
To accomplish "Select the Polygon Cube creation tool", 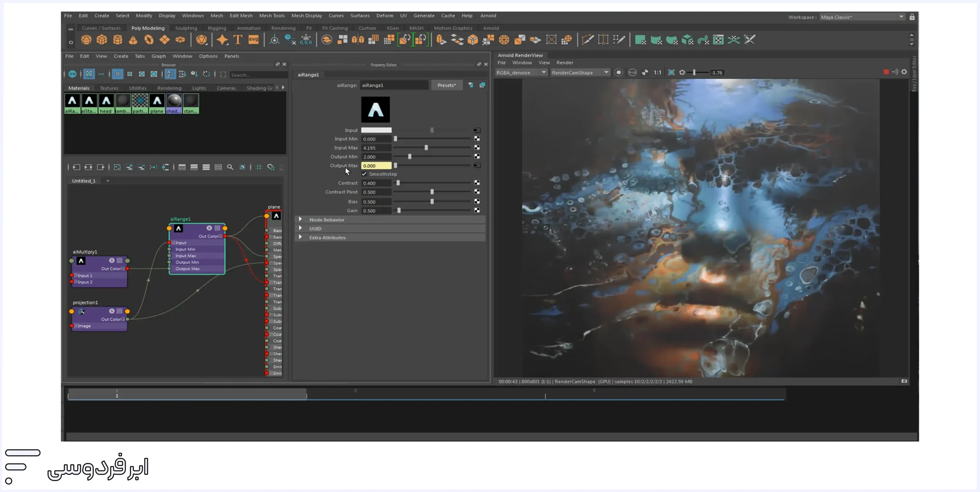I will click(101, 40).
